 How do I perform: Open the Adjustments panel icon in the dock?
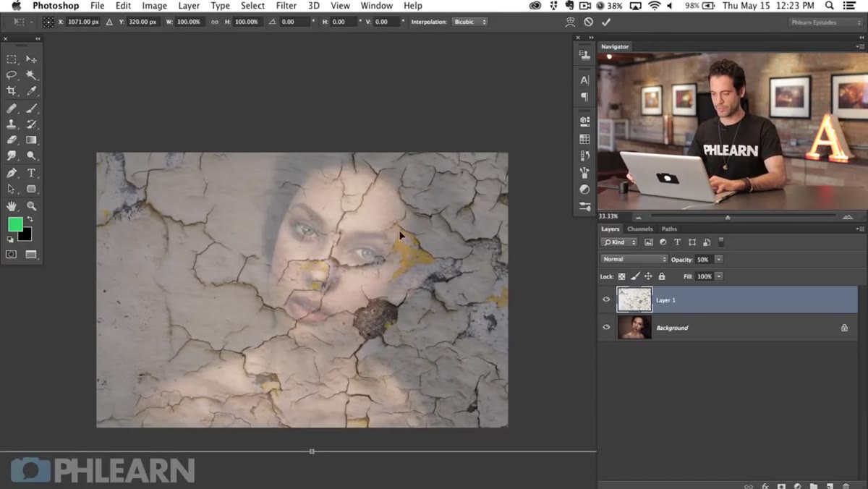584,190
